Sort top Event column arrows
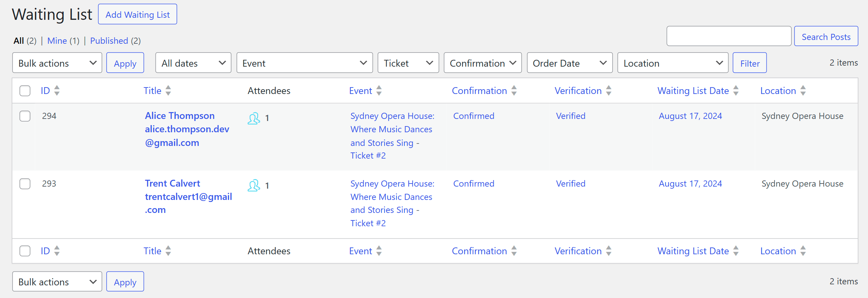 [x=379, y=91]
